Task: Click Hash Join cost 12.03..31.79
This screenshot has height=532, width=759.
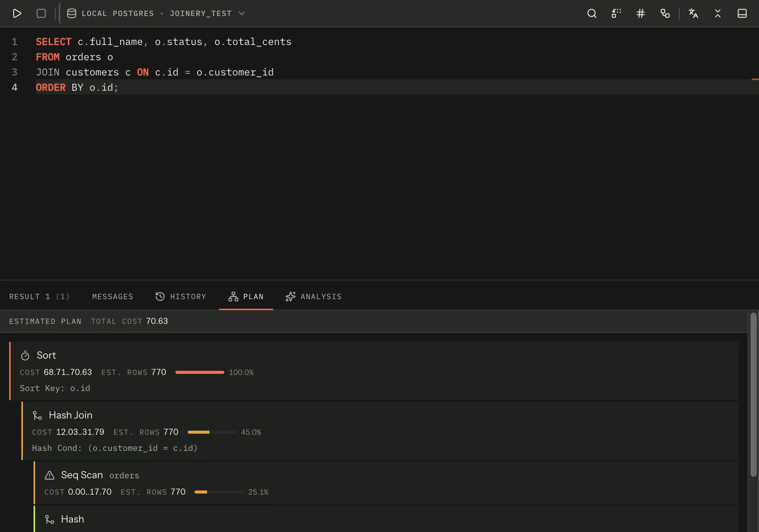Action: tap(80, 432)
